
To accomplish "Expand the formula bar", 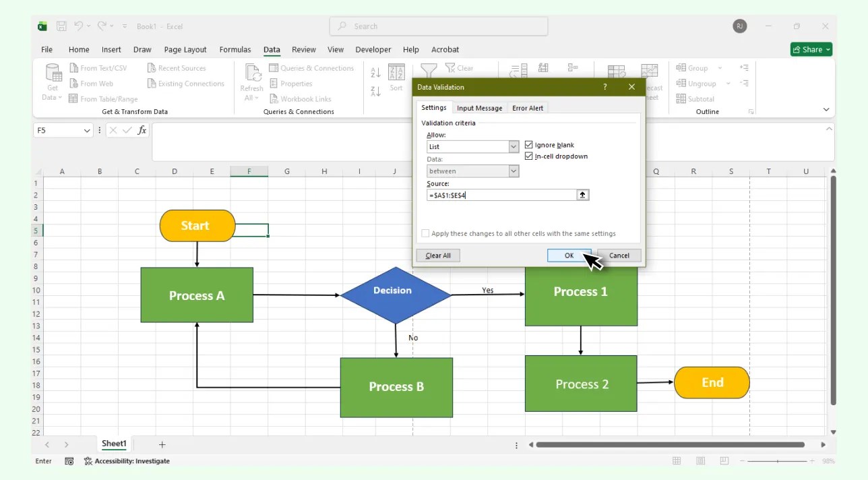I will point(829,128).
